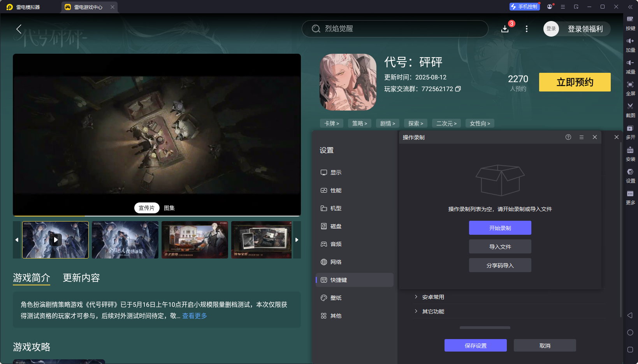Click the 烈焰觉醒 search field
638x364 pixels.
click(395, 29)
